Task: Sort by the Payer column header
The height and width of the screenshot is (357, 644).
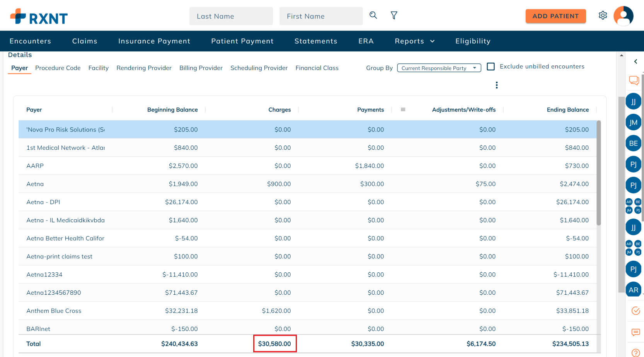Action: (34, 110)
